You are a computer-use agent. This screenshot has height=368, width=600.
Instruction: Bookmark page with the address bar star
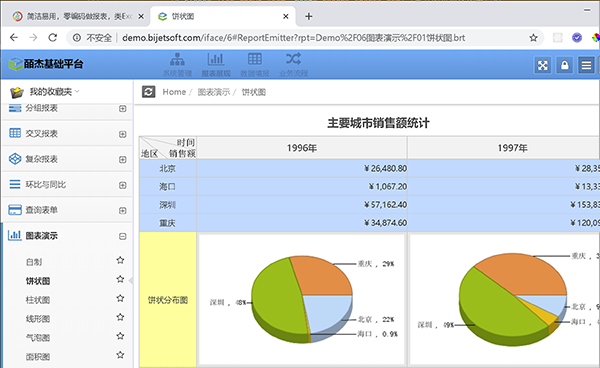click(533, 38)
